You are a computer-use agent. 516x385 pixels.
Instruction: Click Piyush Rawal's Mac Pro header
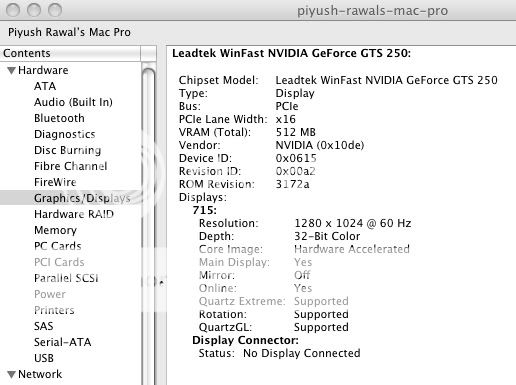tap(69, 32)
